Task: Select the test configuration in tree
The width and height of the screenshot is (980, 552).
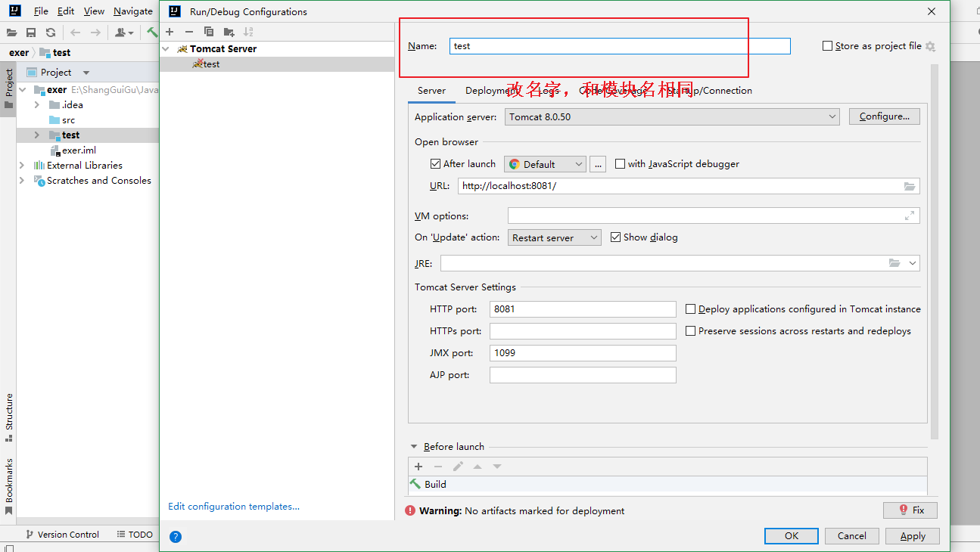Action: (x=277, y=64)
